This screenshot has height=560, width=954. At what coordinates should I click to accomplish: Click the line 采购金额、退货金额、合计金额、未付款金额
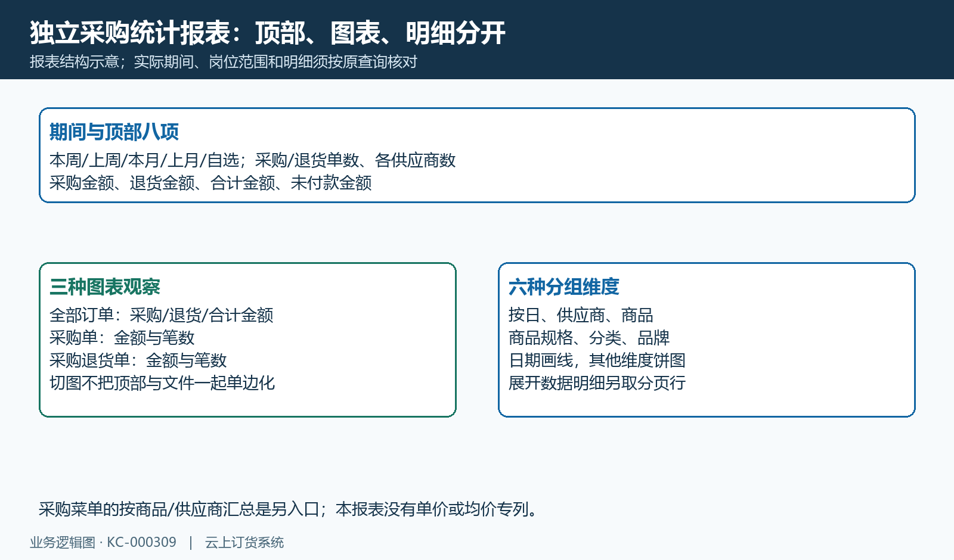coord(210,183)
